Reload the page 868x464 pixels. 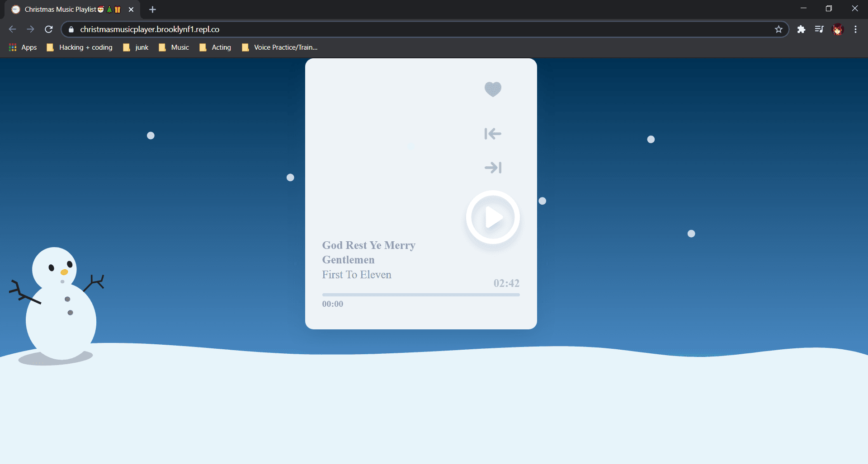tap(49, 29)
